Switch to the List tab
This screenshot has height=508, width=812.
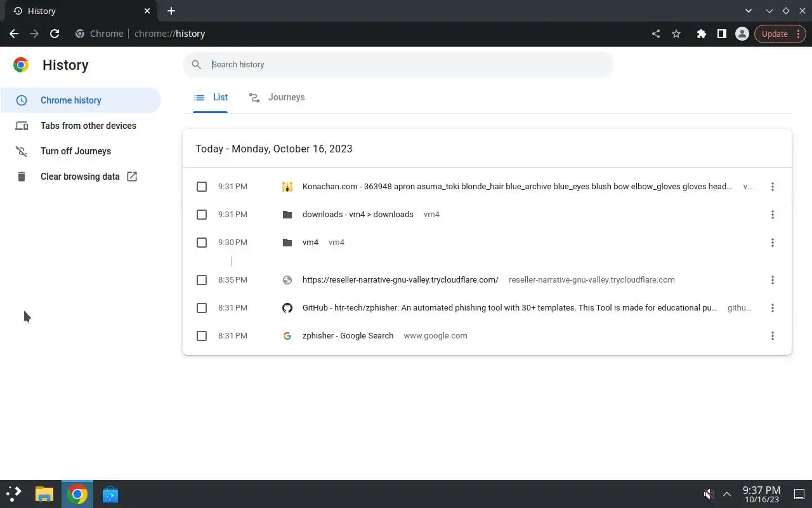pyautogui.click(x=211, y=97)
